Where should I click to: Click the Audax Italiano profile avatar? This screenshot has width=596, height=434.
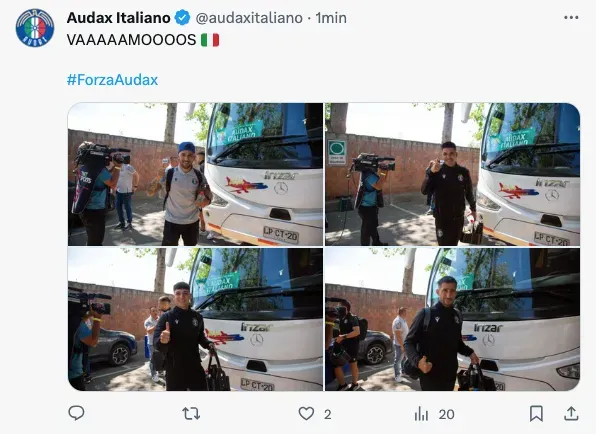pyautogui.click(x=35, y=28)
